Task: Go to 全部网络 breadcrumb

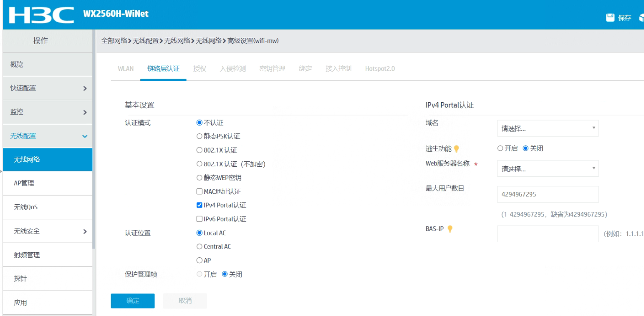Action: coord(114,40)
